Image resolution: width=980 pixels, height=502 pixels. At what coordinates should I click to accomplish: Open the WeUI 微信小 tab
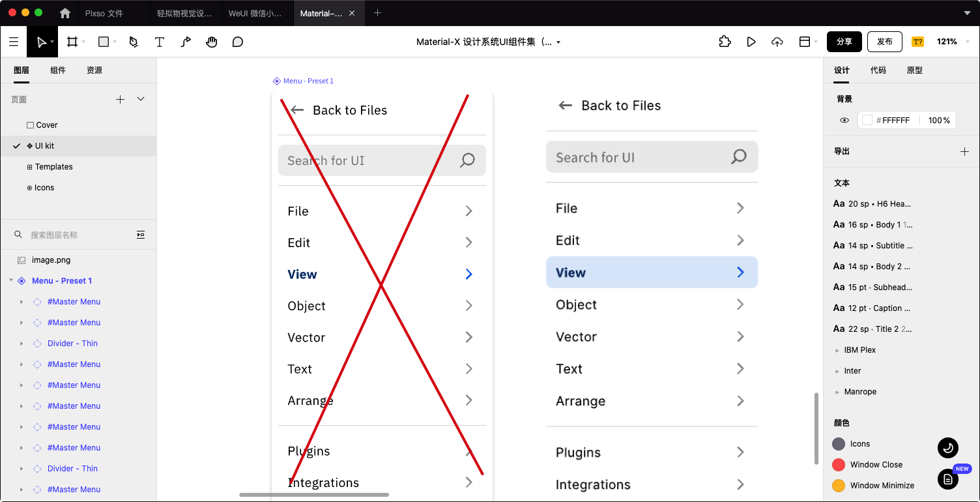[x=257, y=13]
